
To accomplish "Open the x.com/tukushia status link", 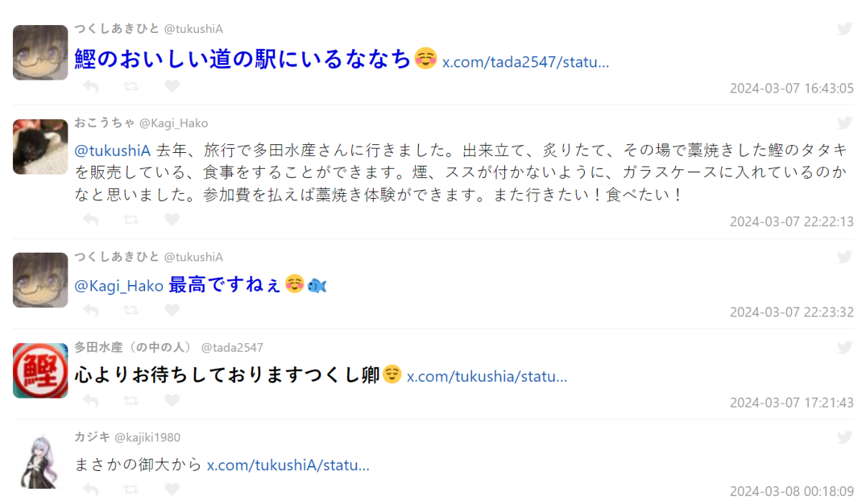I will tap(487, 376).
